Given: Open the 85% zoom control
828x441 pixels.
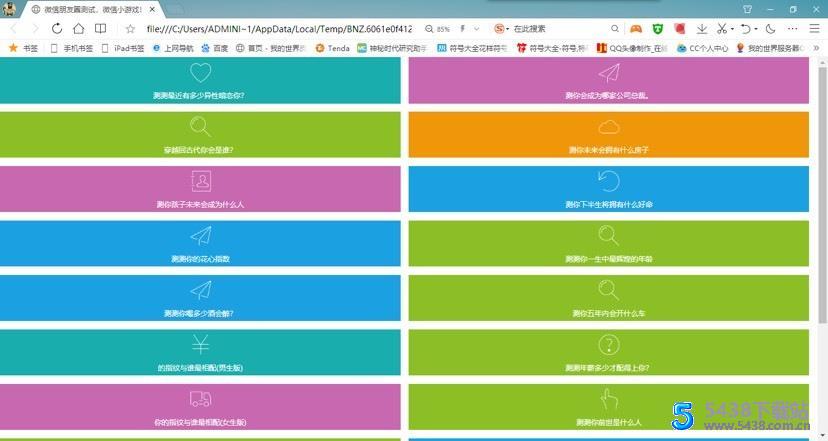Looking at the screenshot, I should pyautogui.click(x=437, y=29).
